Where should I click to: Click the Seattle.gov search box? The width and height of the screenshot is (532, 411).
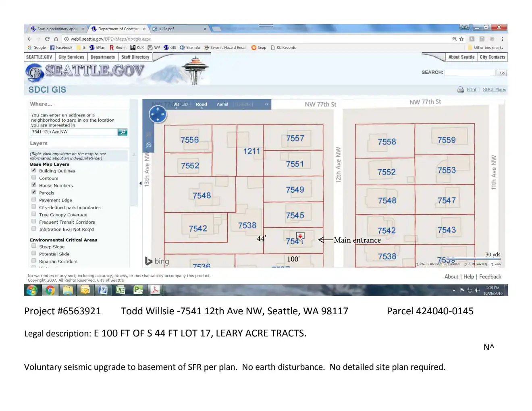pyautogui.click(x=470, y=73)
